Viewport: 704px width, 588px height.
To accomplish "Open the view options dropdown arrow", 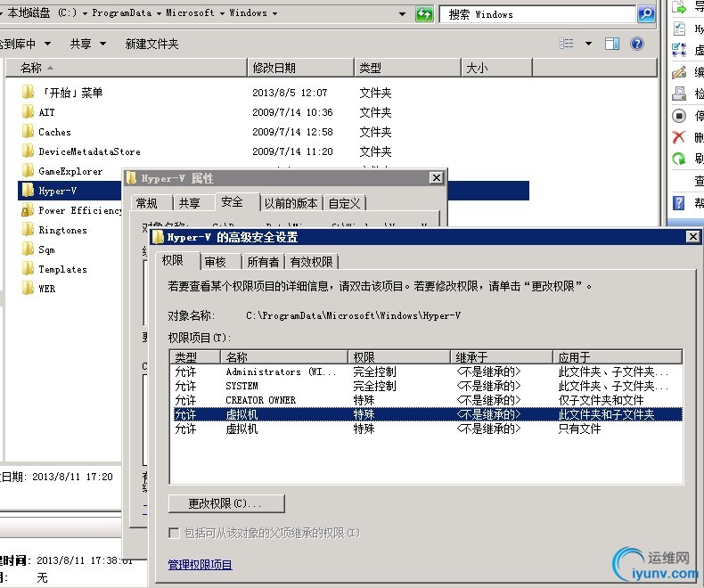I will coord(588,44).
